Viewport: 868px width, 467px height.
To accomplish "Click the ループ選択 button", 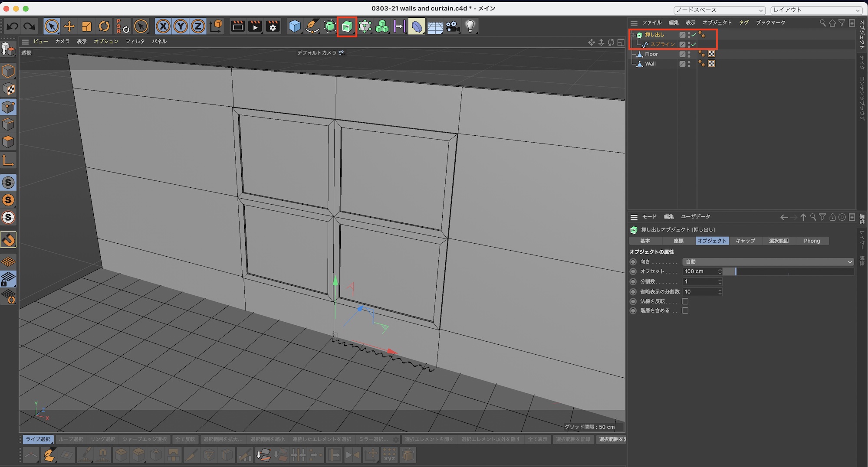I will coord(71,440).
